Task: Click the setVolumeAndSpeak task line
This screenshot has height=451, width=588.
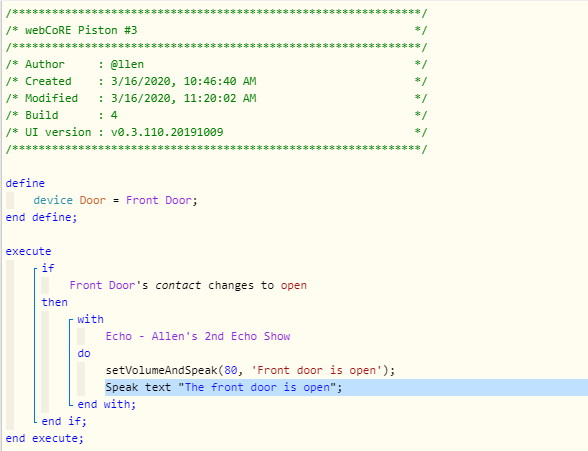Action: 250,370
